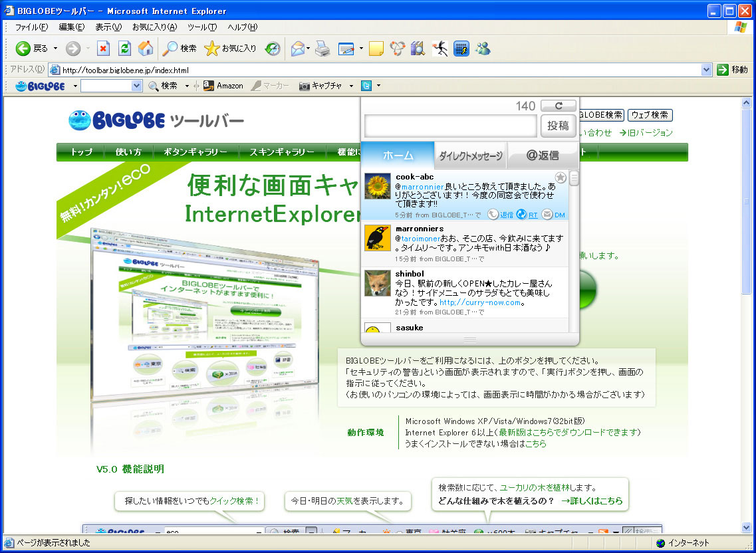Expand the Back button history dropdown arrow
The height and width of the screenshot is (553, 756).
click(55, 49)
